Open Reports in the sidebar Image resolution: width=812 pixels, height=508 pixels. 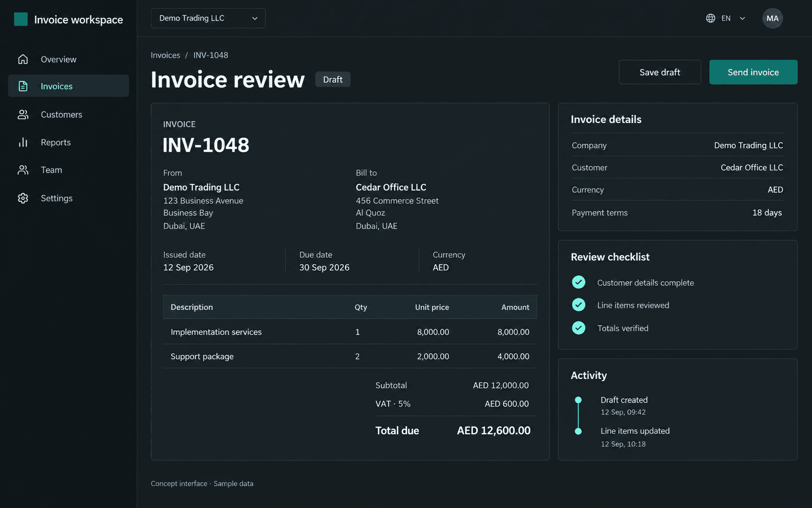(69, 142)
